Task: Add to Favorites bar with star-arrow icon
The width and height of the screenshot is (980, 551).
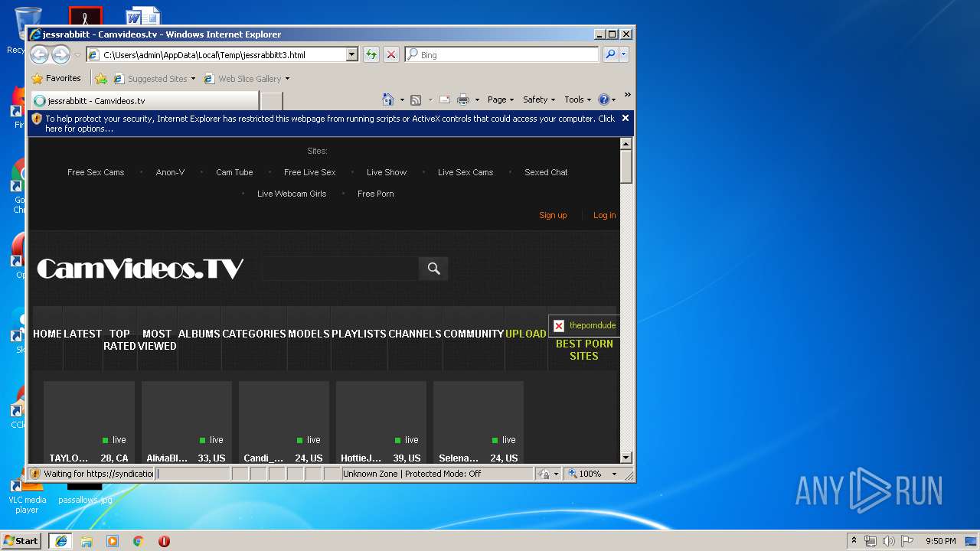Action: pyautogui.click(x=101, y=78)
